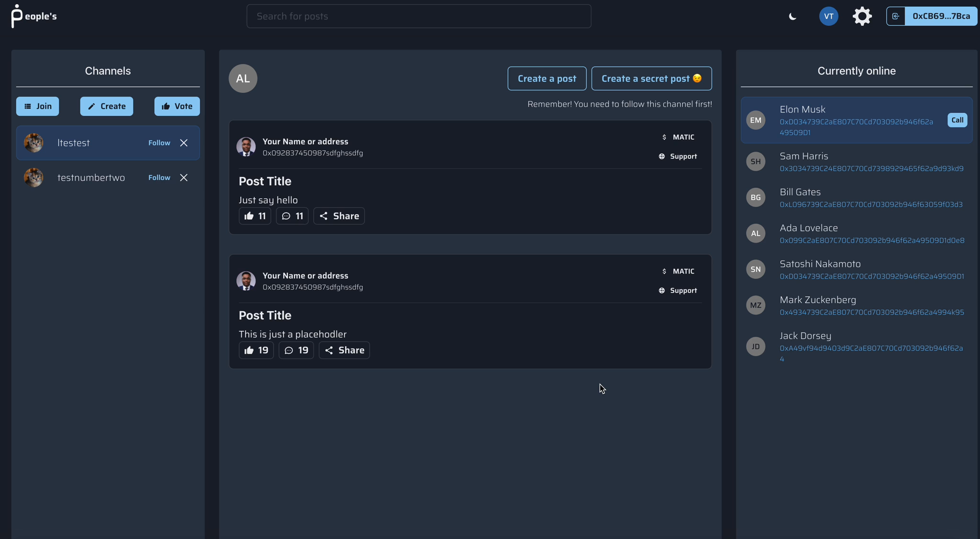Select the name Bill Gates
This screenshot has height=539, width=980.
point(800,192)
